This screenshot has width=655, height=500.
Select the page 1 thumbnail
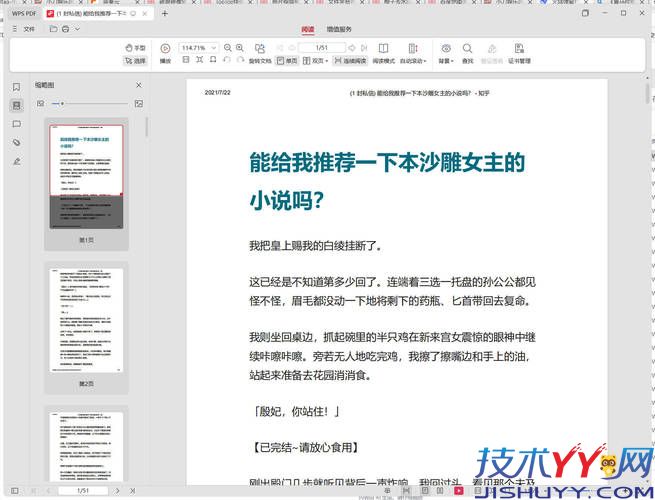86,177
